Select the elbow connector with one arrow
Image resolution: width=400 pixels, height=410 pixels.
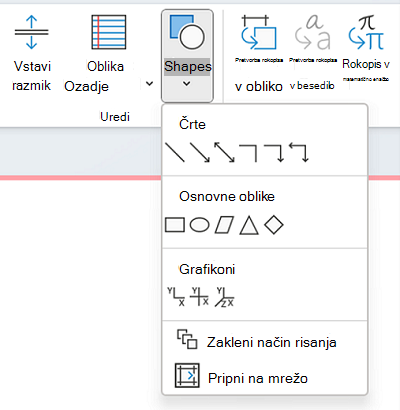coord(273,153)
